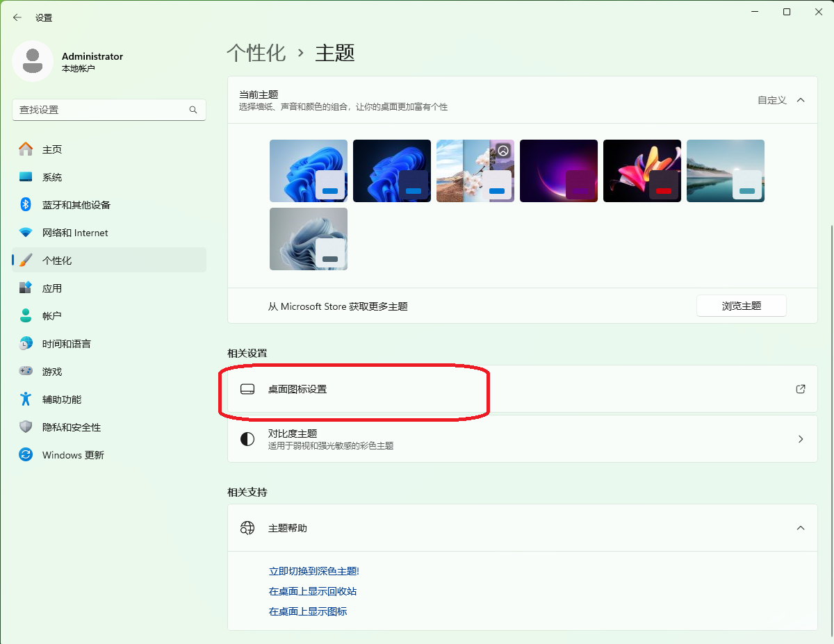Click the 桌面图标设置 monitor icon
Viewport: 834px width, 644px height.
click(x=247, y=389)
